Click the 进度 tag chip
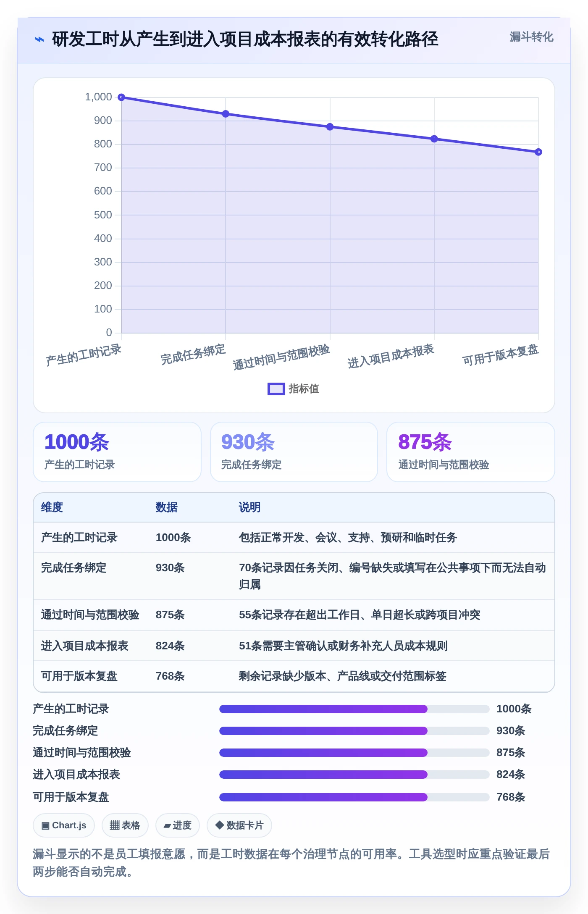The height and width of the screenshot is (914, 588). point(178,825)
